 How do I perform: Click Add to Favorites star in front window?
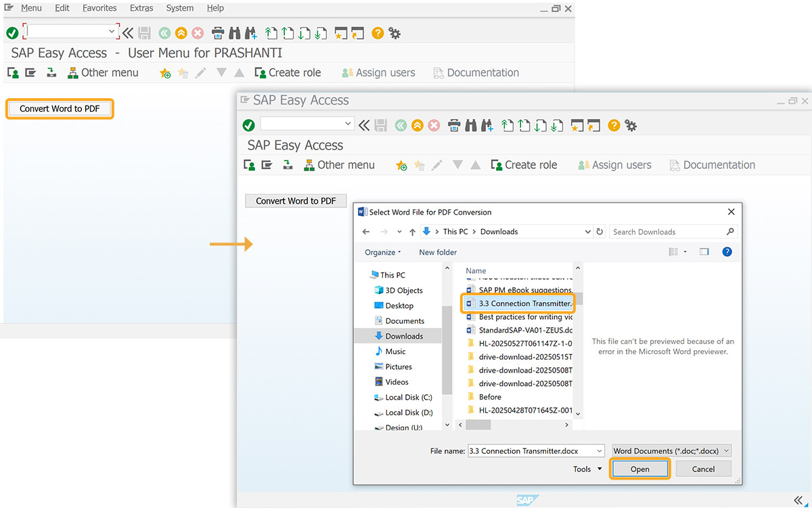[x=401, y=165]
